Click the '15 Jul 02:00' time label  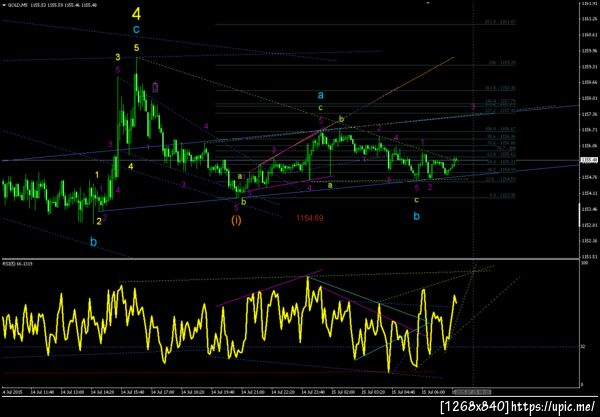(343, 392)
